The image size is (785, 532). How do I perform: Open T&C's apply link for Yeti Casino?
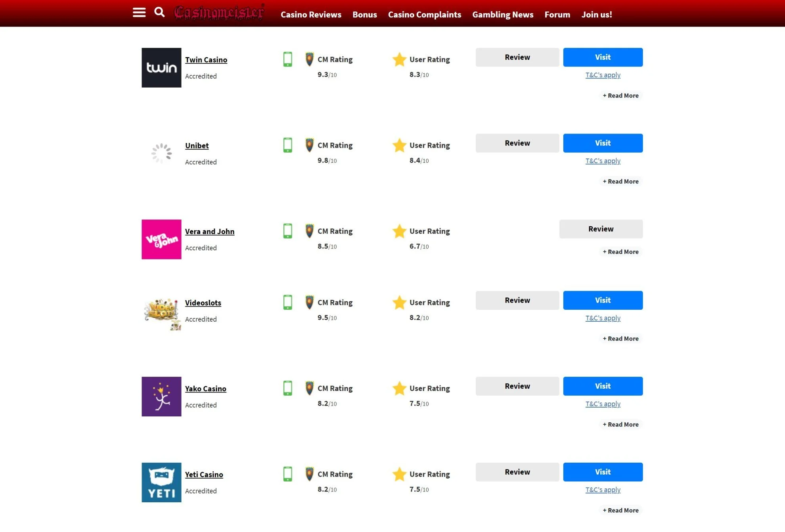(x=603, y=490)
